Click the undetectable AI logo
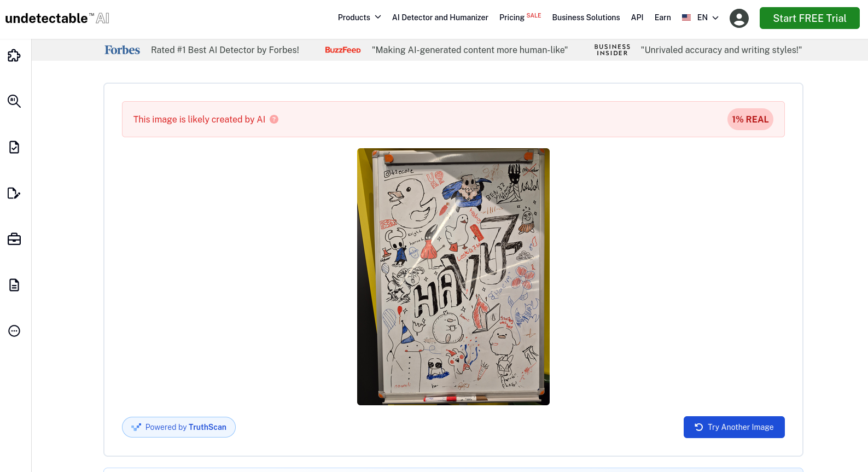 coord(57,18)
